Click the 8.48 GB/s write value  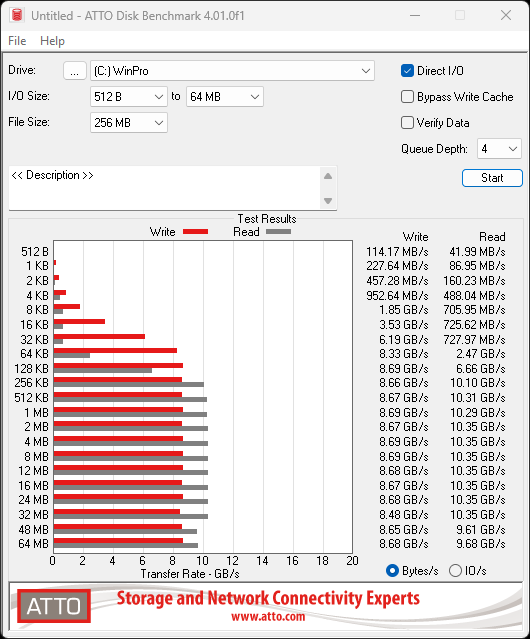(x=404, y=515)
